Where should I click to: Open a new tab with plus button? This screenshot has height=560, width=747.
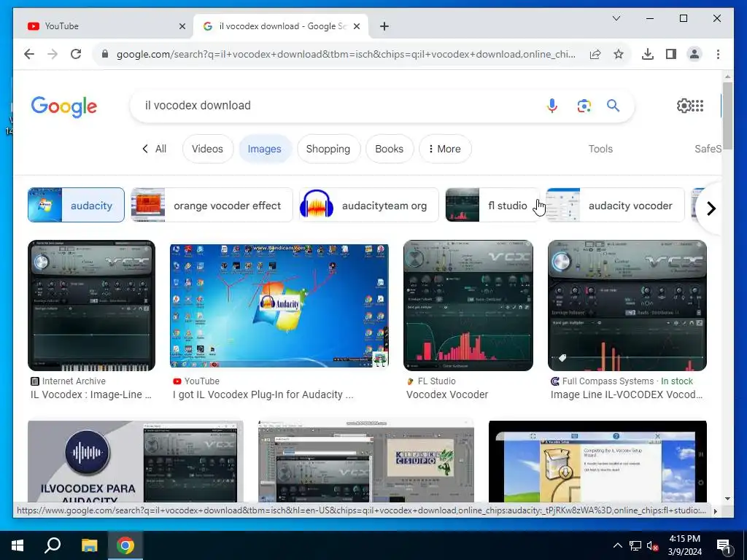coord(384,26)
